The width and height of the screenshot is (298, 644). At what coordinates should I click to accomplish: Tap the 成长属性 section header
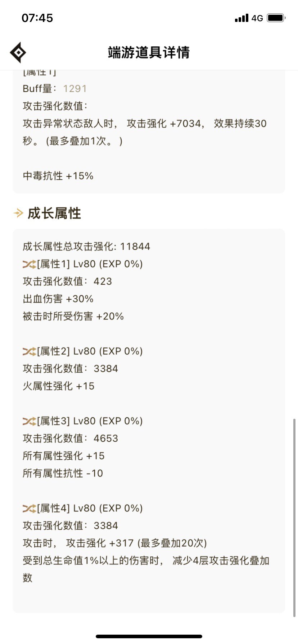pyautogui.click(x=53, y=213)
